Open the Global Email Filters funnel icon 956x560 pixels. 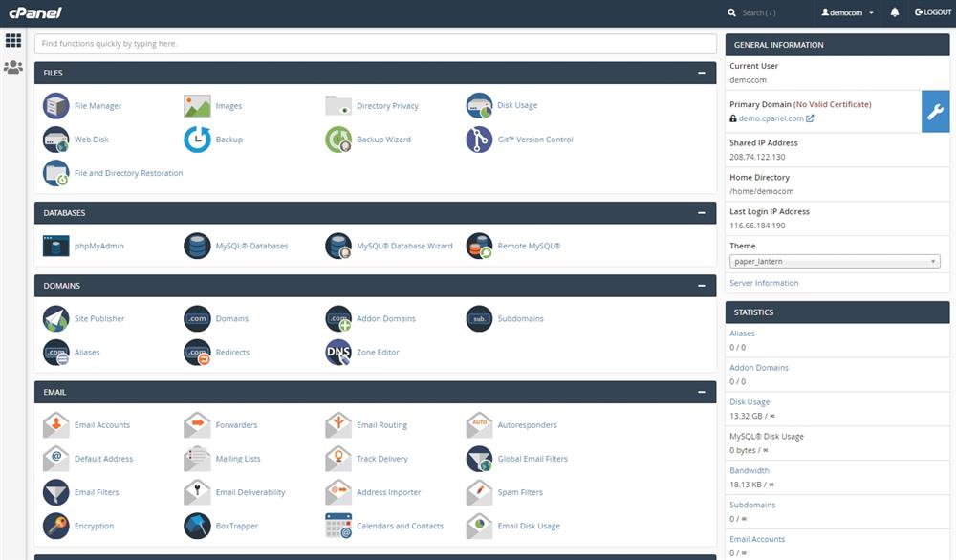[479, 459]
